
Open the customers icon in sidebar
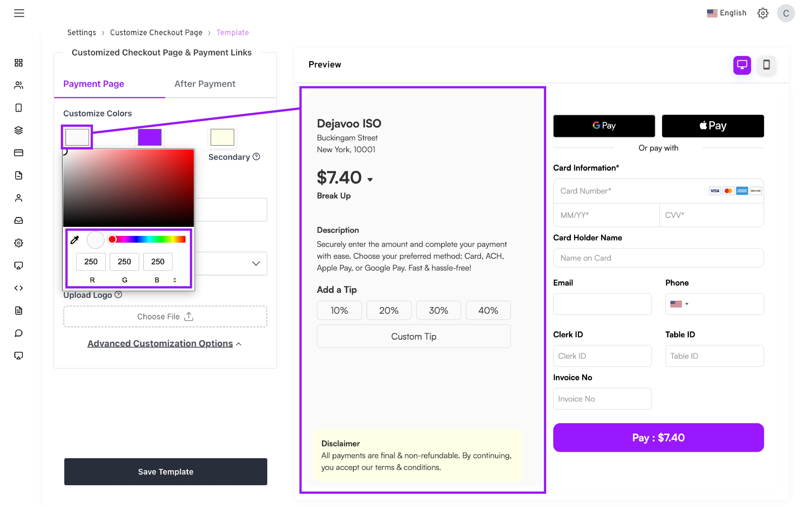[19, 85]
